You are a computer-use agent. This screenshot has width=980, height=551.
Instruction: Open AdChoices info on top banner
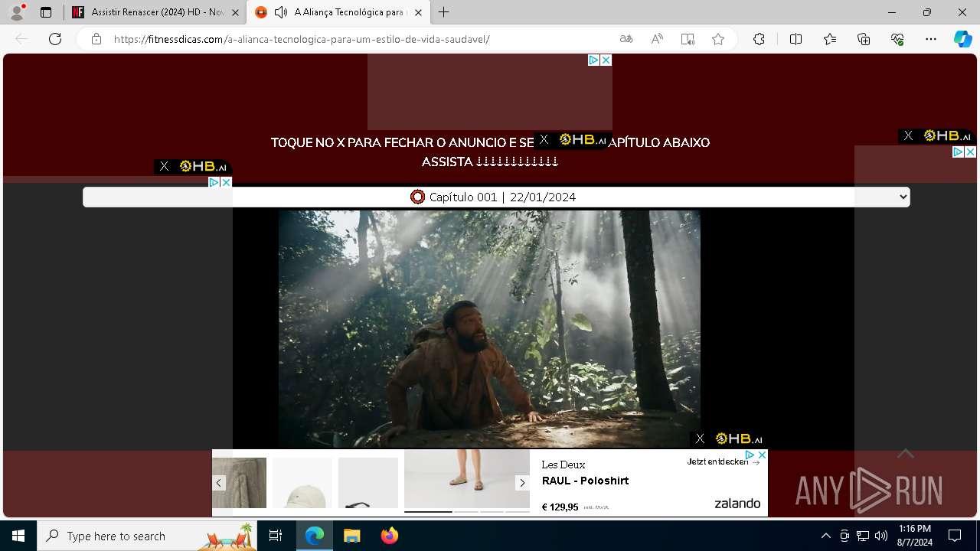tap(593, 60)
